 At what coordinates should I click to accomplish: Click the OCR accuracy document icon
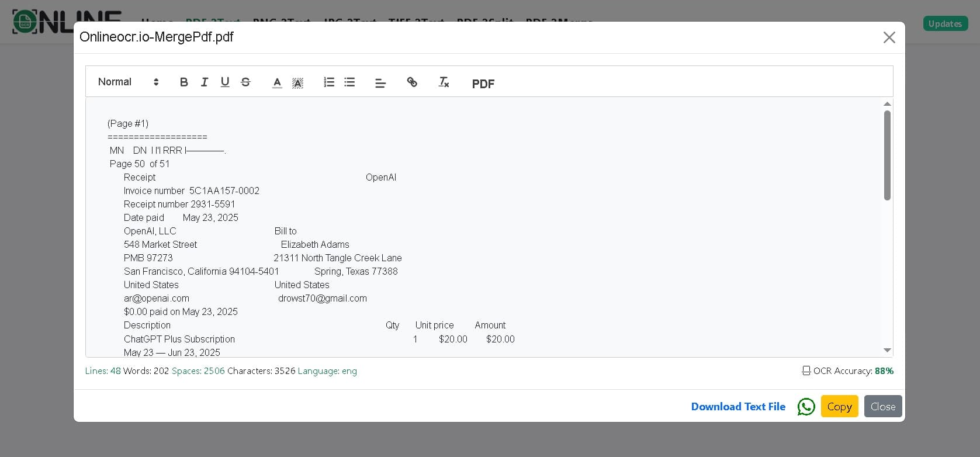point(806,371)
